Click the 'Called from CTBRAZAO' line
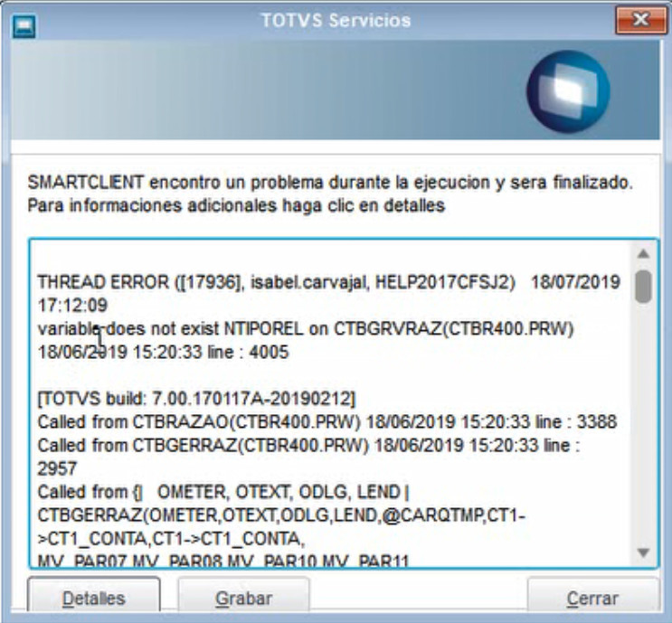The height and width of the screenshot is (623, 672). [327, 421]
